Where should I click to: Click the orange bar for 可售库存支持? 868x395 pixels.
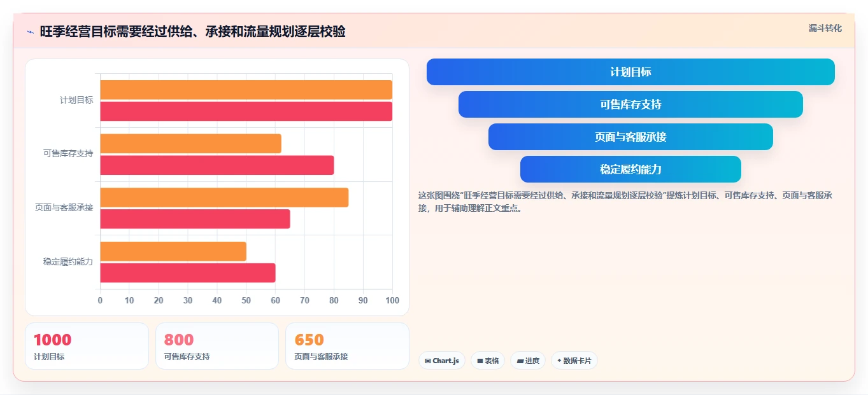190,144
